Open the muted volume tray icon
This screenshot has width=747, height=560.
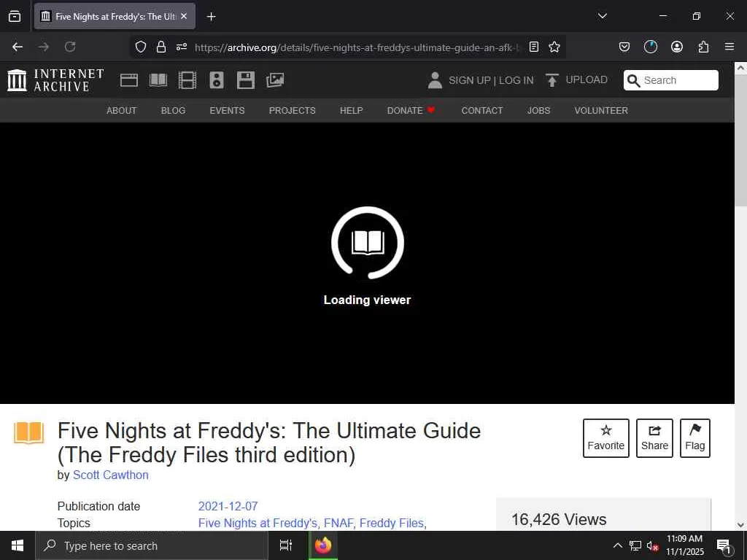pyautogui.click(x=653, y=545)
